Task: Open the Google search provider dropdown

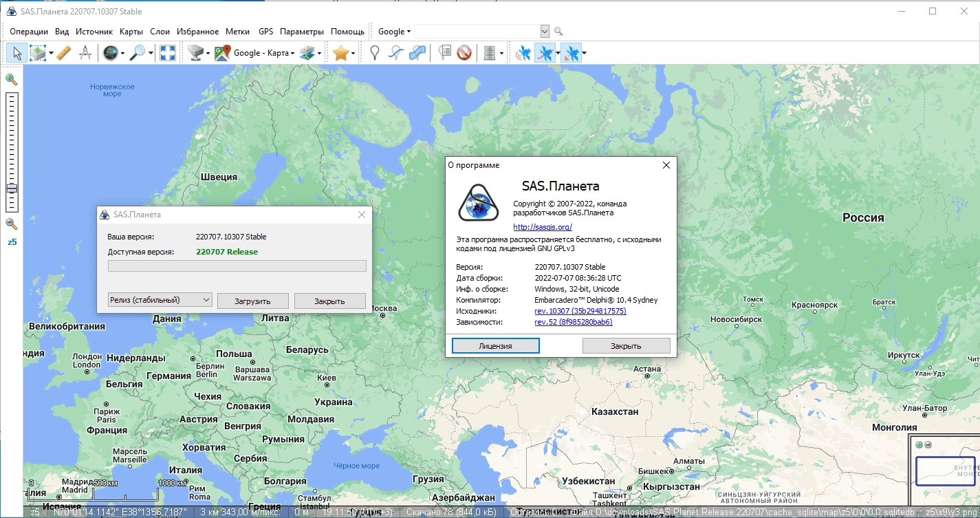Action: click(394, 32)
